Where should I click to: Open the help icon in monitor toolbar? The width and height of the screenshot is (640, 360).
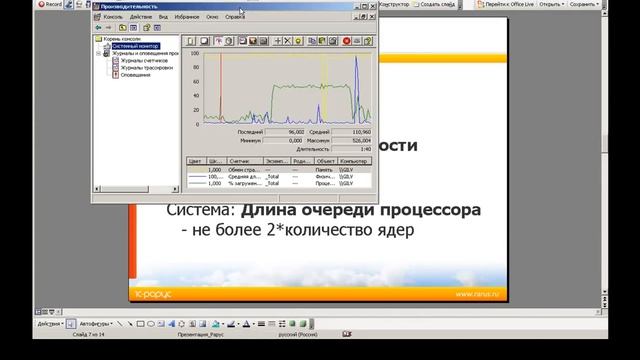pyautogui.click(x=368, y=41)
